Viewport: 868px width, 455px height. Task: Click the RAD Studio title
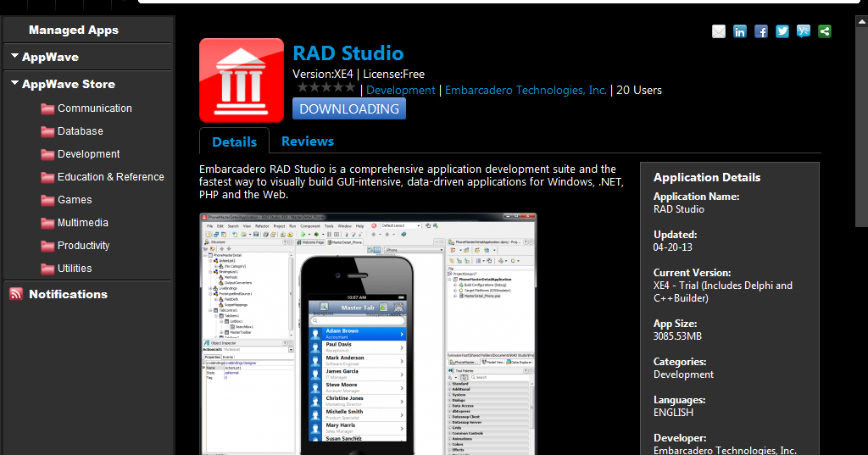[348, 53]
